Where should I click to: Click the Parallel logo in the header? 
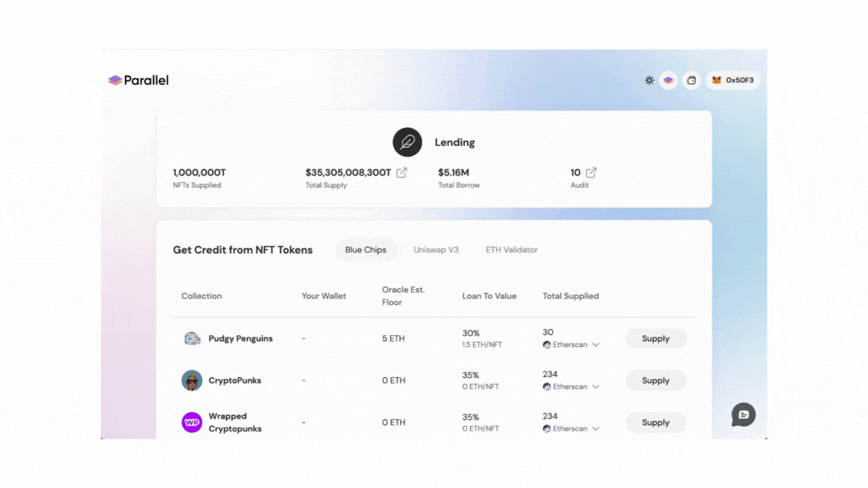139,80
